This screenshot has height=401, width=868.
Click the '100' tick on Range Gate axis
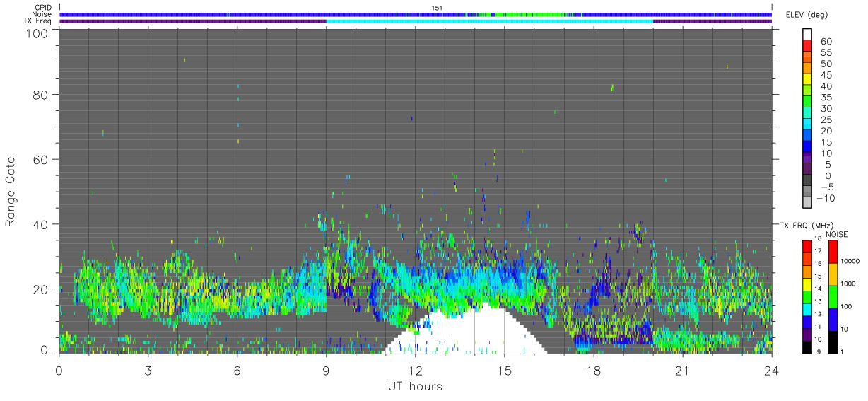(x=36, y=33)
